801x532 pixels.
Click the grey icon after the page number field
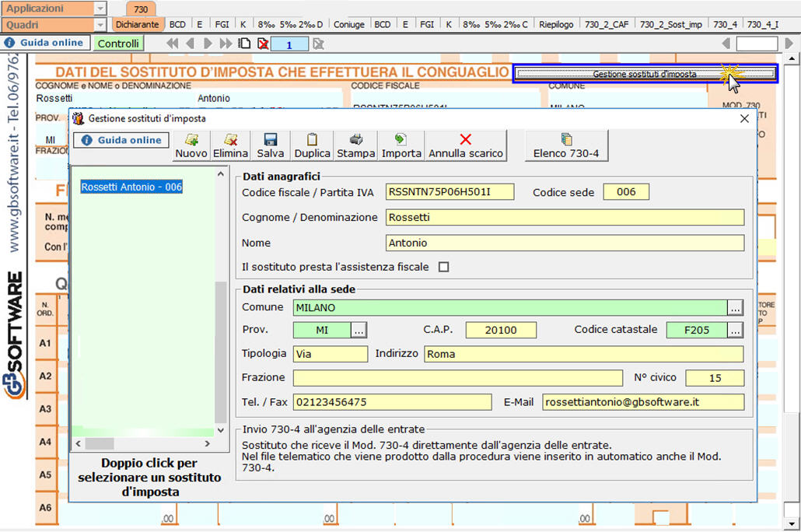(x=318, y=44)
